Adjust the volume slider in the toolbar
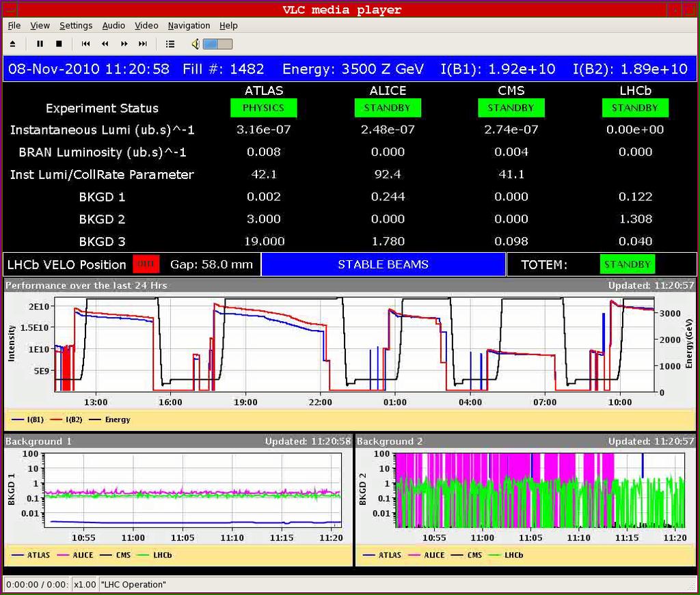 point(217,44)
